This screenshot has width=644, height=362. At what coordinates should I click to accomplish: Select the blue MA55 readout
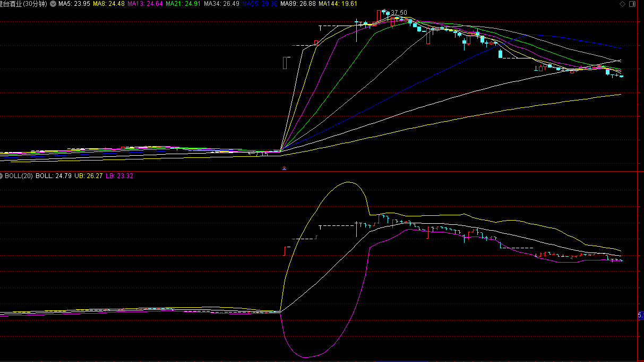click(x=260, y=4)
